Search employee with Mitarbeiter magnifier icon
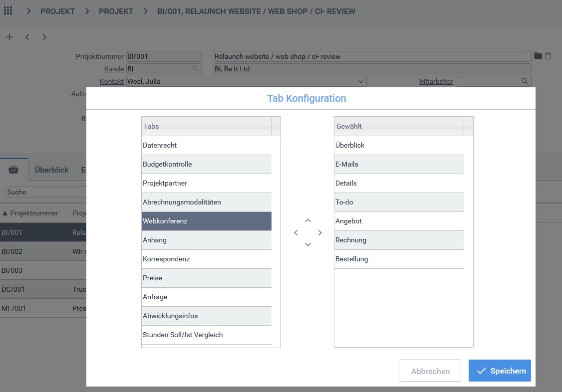Screen dimensions: 562x392 [525, 81]
